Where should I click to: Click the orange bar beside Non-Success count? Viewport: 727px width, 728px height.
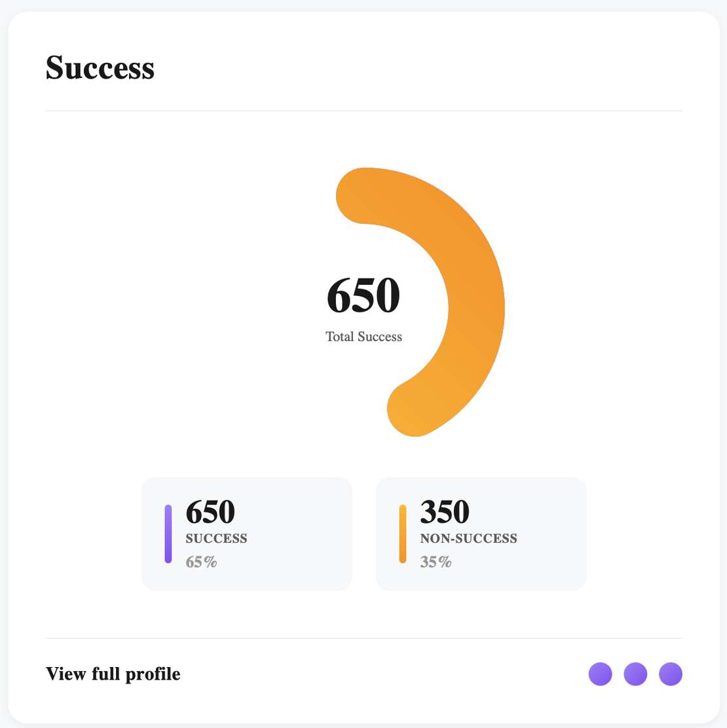403,534
